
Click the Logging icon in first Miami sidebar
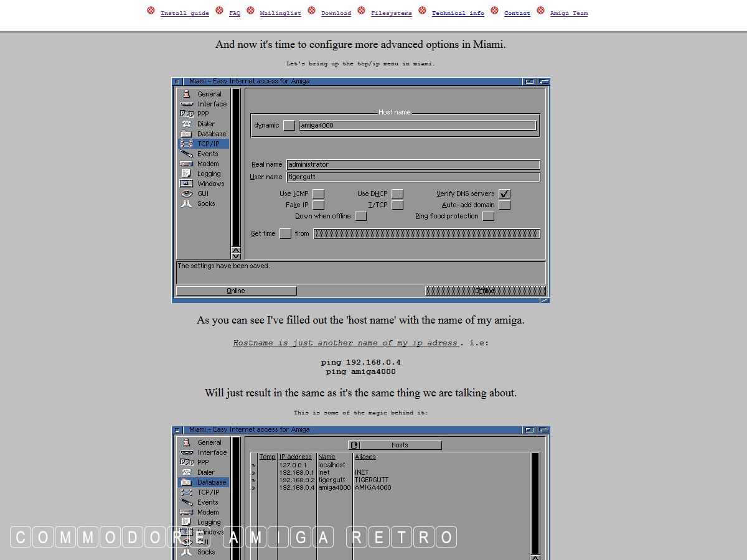(x=186, y=174)
